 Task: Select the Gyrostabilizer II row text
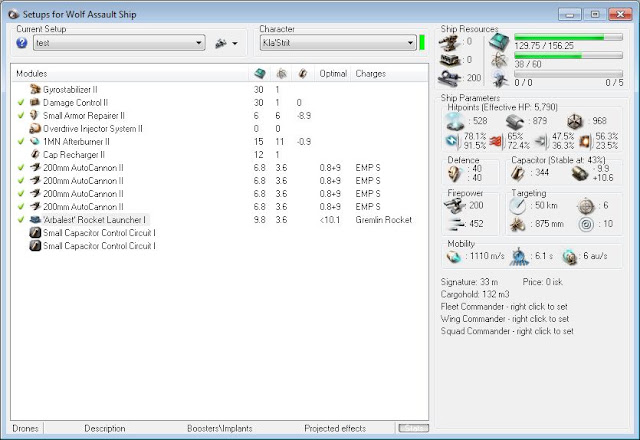point(70,89)
